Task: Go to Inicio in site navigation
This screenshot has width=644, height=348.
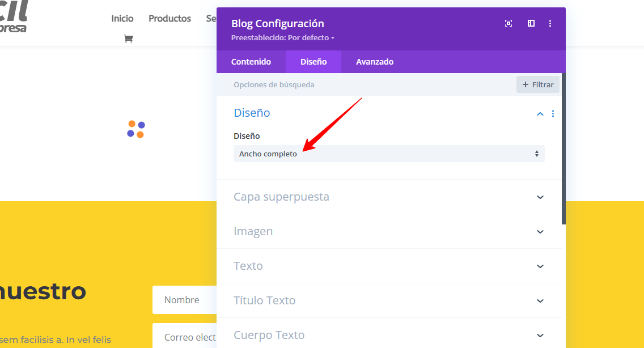Action: [x=122, y=19]
